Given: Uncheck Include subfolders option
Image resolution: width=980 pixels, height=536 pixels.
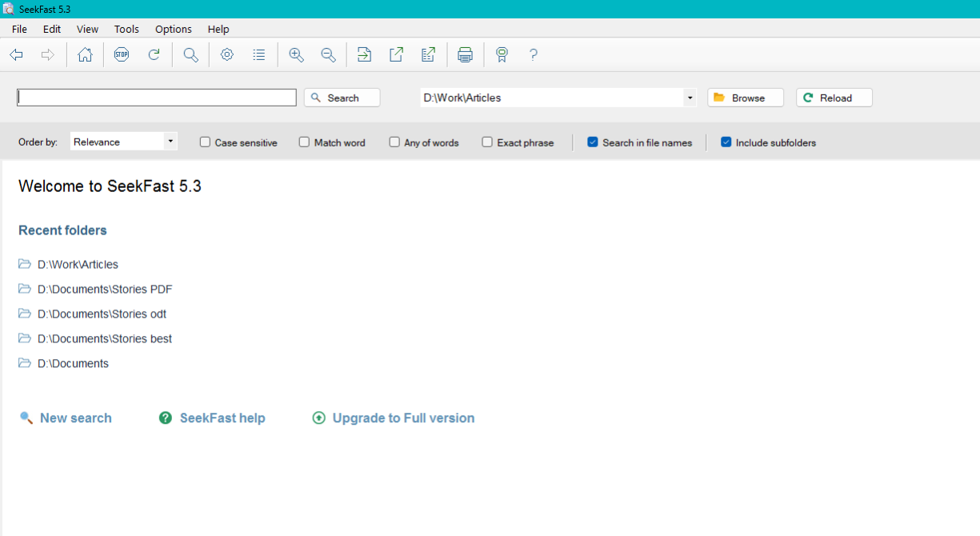Looking at the screenshot, I should (726, 142).
